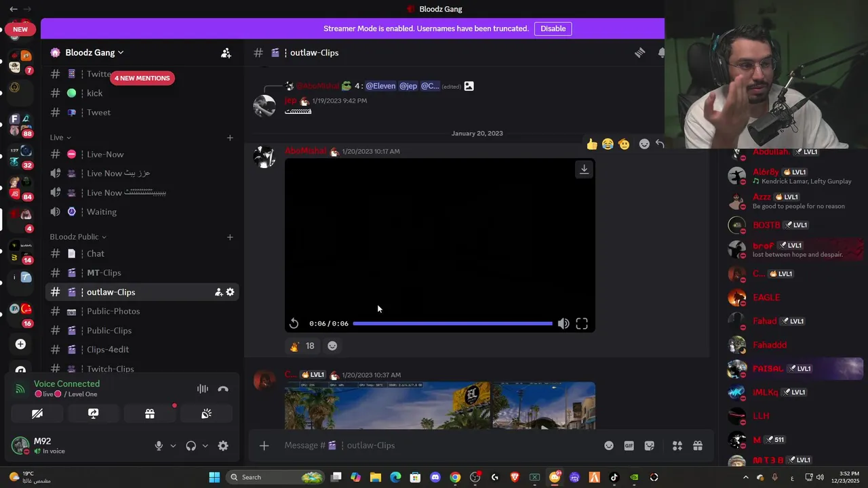Jump to the 4 new mentions

pyautogui.click(x=142, y=78)
